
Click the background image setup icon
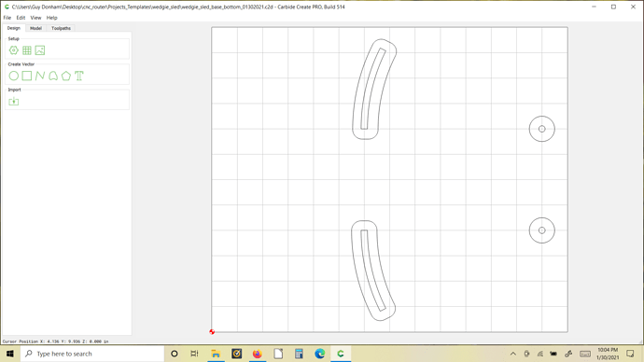40,50
